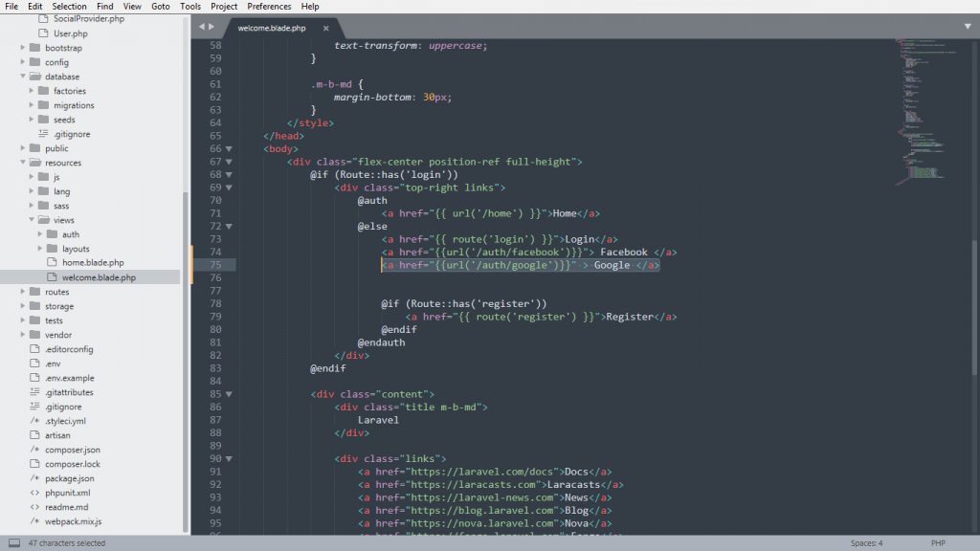Change indentation via Spaces: 4
The image size is (980, 551).
point(866,543)
